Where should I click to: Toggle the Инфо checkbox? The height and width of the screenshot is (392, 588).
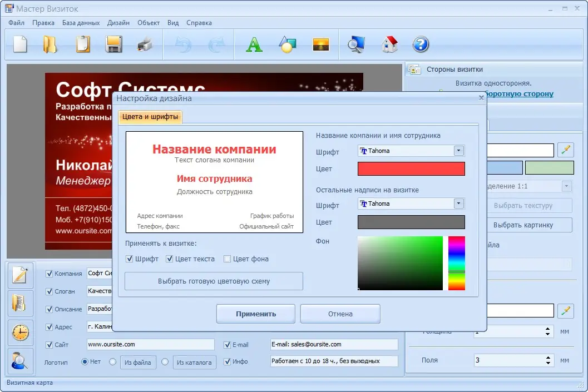[x=228, y=361]
